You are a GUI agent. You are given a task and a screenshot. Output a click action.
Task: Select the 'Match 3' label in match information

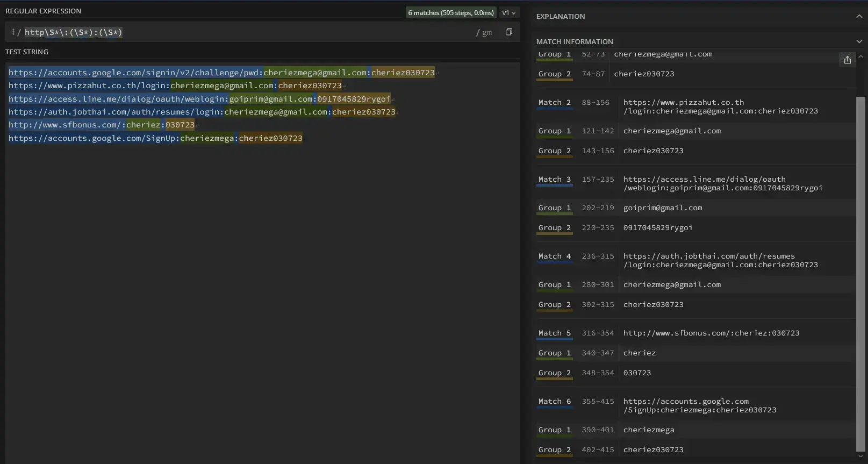pyautogui.click(x=555, y=179)
